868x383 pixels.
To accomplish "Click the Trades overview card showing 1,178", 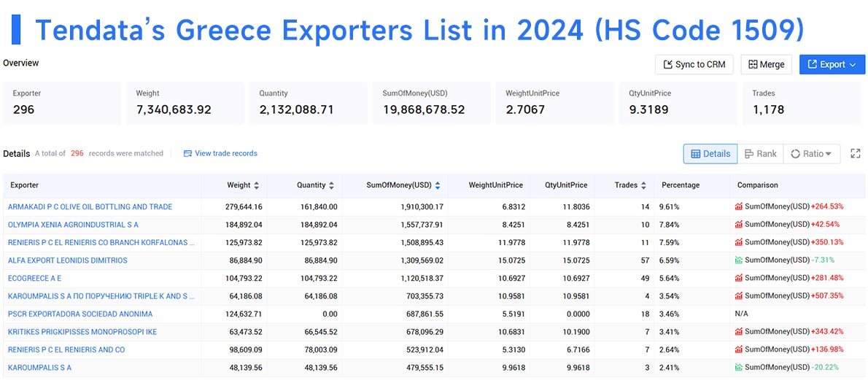I will pos(802,103).
